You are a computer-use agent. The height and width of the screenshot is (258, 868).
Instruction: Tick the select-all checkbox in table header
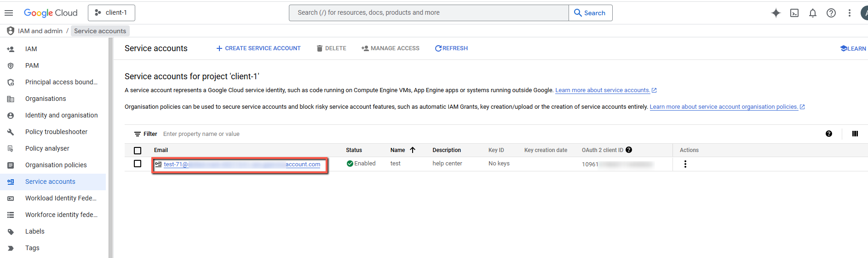(138, 150)
